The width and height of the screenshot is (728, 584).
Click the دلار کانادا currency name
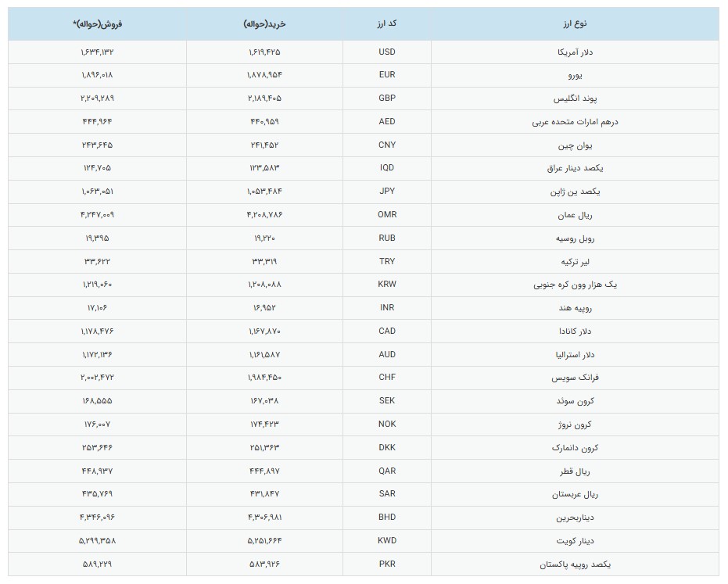575,331
